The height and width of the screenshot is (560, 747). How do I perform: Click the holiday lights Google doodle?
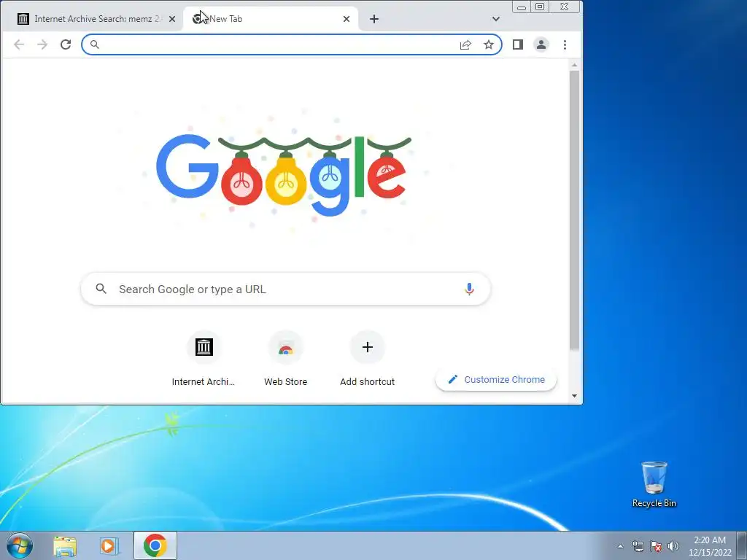(284, 175)
